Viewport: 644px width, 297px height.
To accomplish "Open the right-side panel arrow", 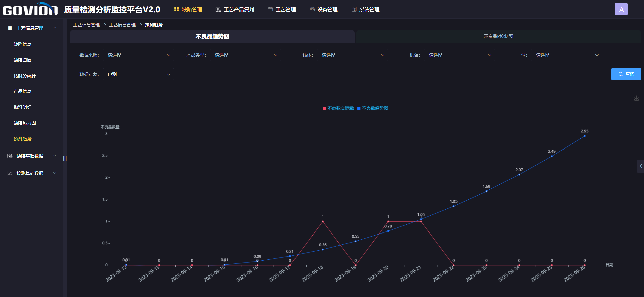I will tap(640, 166).
